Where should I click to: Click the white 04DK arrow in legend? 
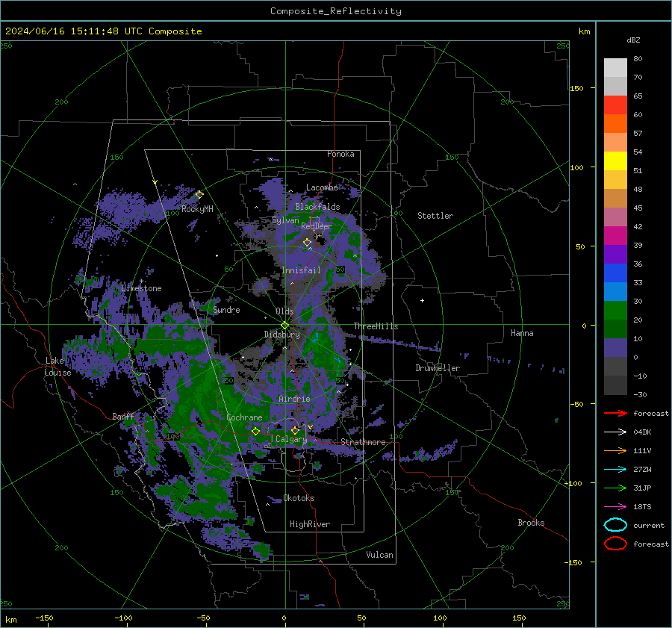tap(615, 432)
